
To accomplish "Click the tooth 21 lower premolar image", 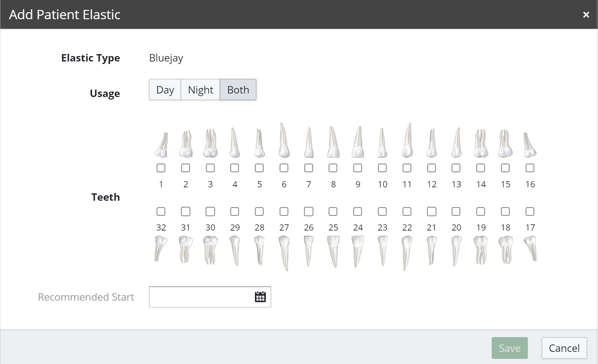I will coord(432,250).
